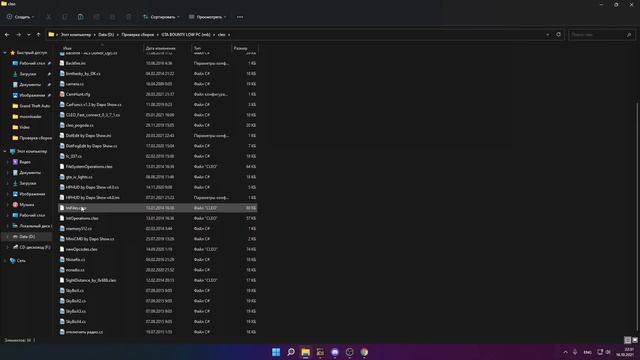
Task: Click ENG language indicator in tray
Action: 587,352
